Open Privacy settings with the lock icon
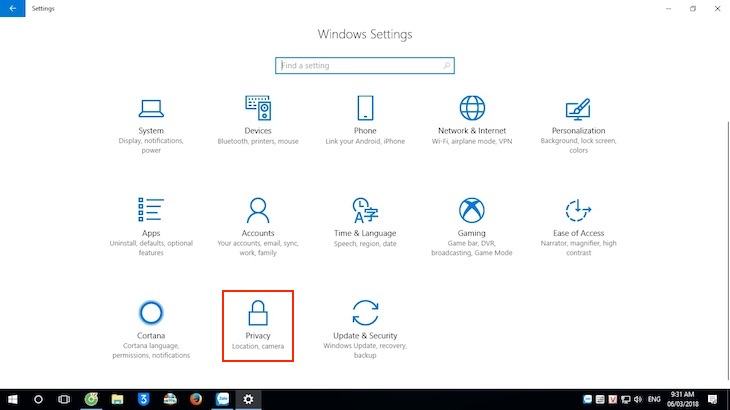 (258, 325)
